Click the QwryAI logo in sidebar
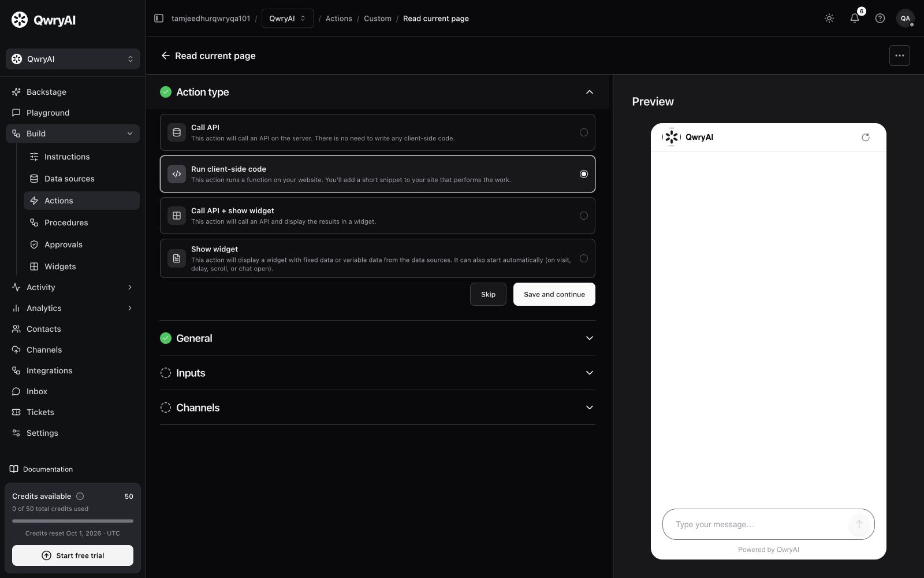This screenshot has height=578, width=924. point(43,20)
